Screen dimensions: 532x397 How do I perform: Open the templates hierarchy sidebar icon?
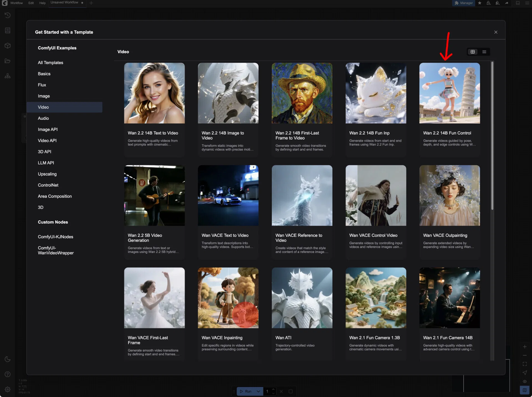[x=7, y=76]
